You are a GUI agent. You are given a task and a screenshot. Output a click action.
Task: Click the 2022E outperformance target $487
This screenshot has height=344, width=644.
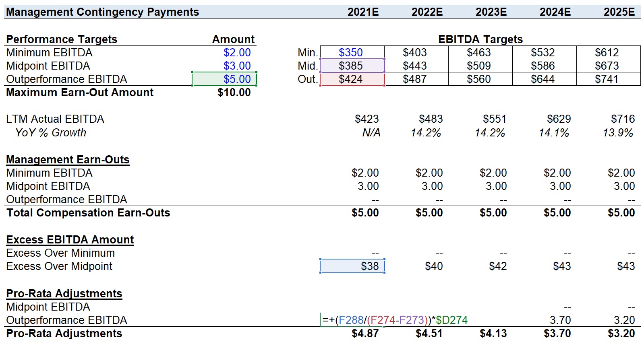pyautogui.click(x=416, y=79)
